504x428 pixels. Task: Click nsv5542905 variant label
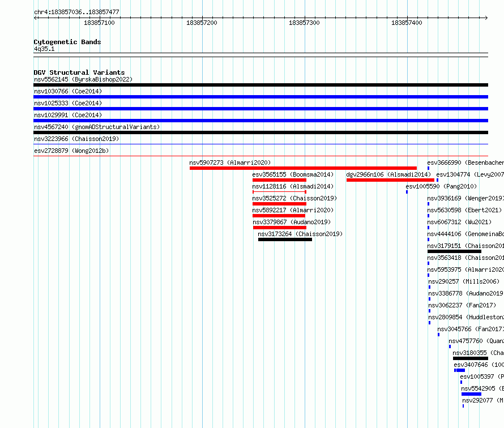482,388
